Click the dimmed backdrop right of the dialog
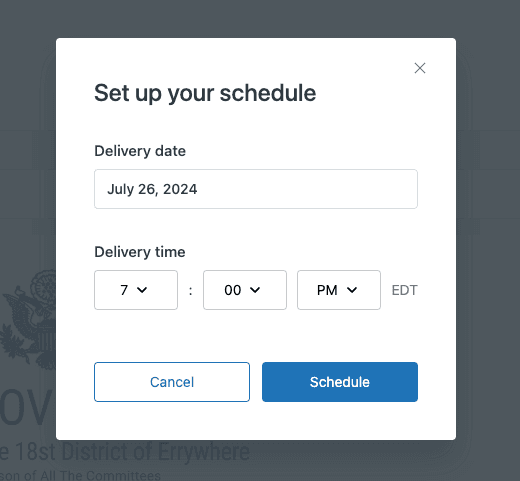The height and width of the screenshot is (481, 520). click(488, 240)
